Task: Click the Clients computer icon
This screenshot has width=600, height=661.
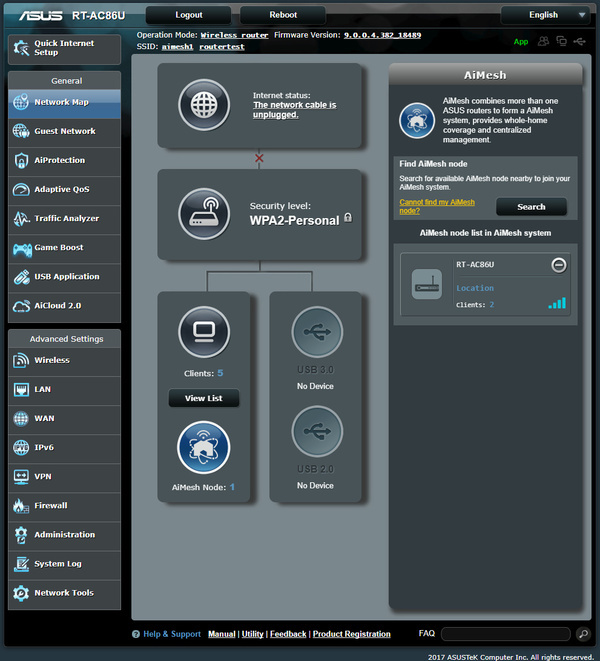Action: tap(204, 332)
